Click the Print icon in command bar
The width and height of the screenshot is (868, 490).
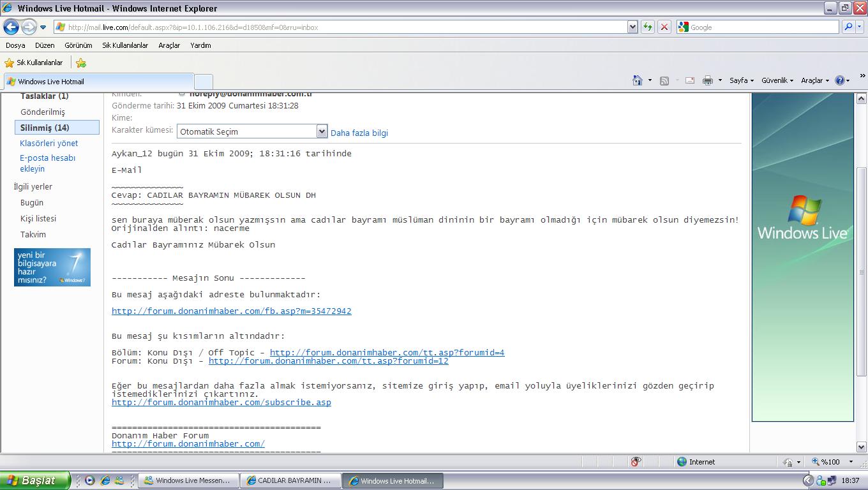tap(707, 80)
